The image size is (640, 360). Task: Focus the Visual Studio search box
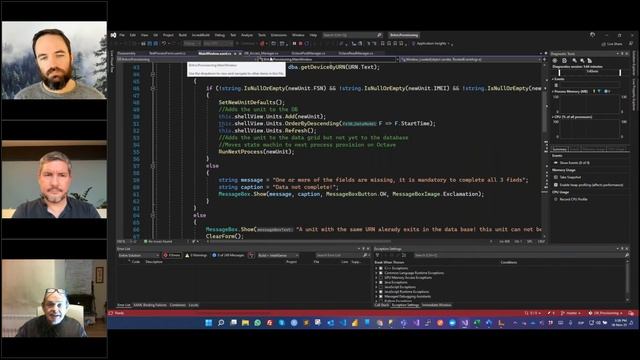tap(352, 35)
